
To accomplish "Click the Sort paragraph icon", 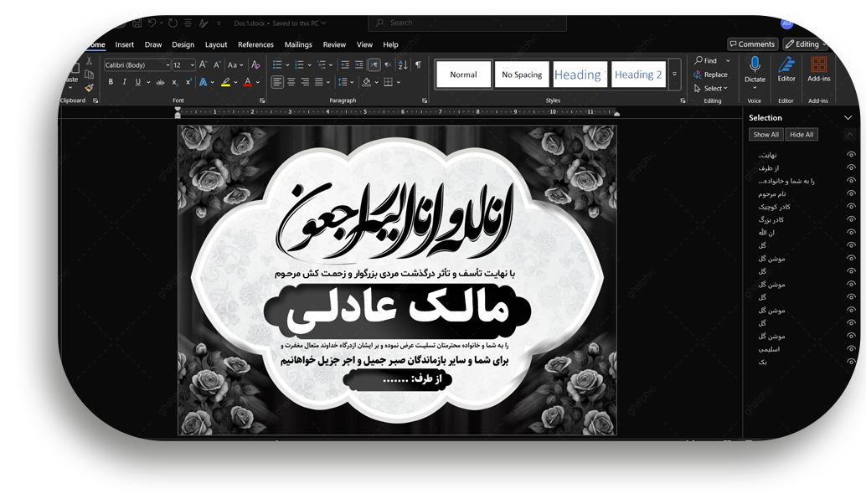I will coord(403,65).
